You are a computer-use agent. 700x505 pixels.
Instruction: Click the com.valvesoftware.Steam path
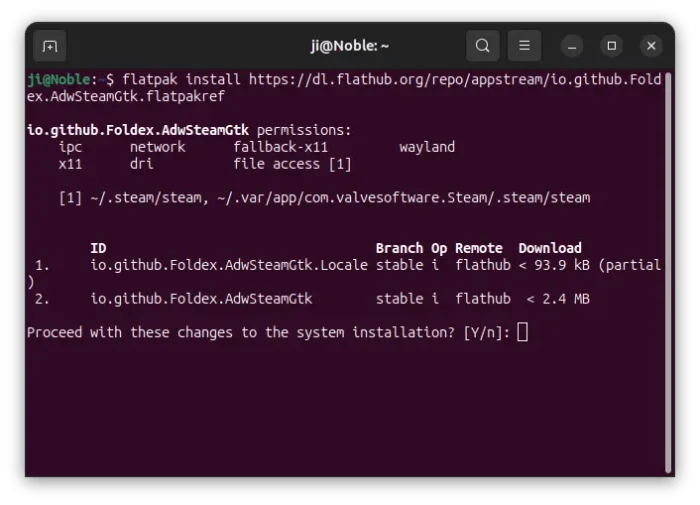404,198
